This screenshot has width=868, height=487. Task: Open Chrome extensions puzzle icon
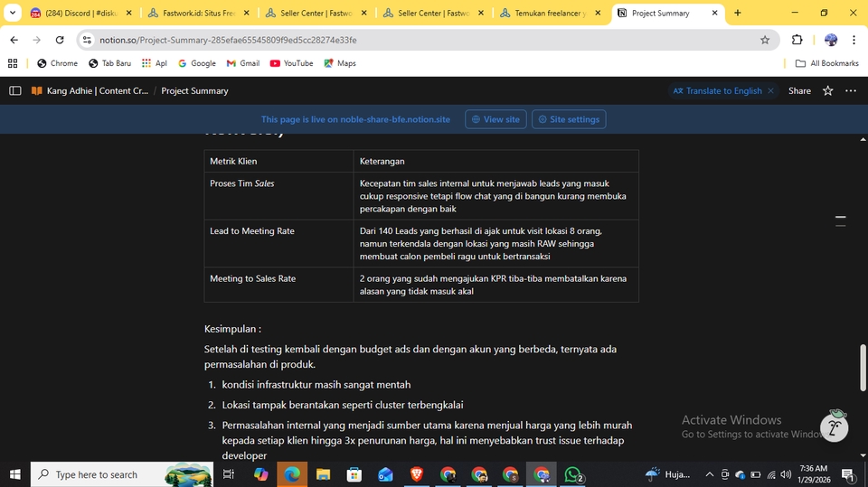pos(797,40)
